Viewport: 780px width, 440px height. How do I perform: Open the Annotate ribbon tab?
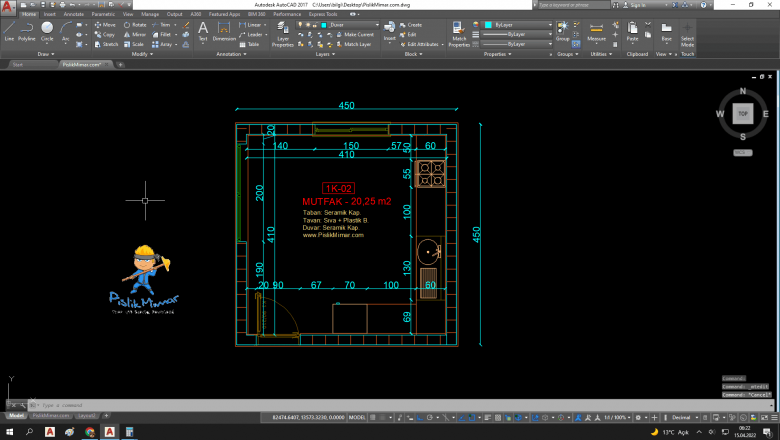pyautogui.click(x=74, y=15)
